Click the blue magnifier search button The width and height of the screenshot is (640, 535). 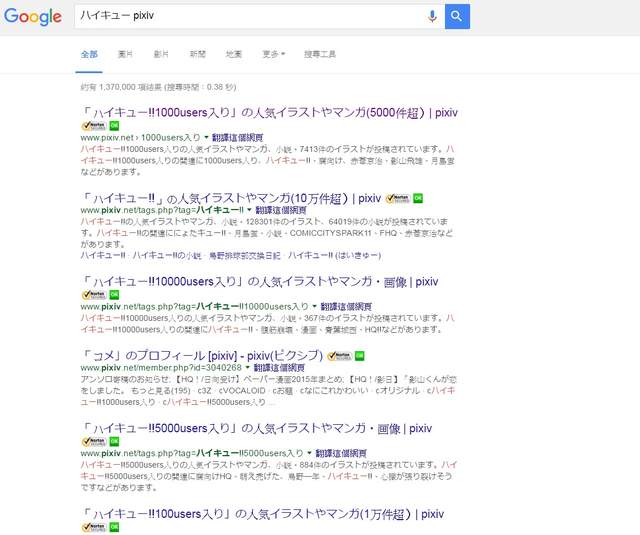457,16
